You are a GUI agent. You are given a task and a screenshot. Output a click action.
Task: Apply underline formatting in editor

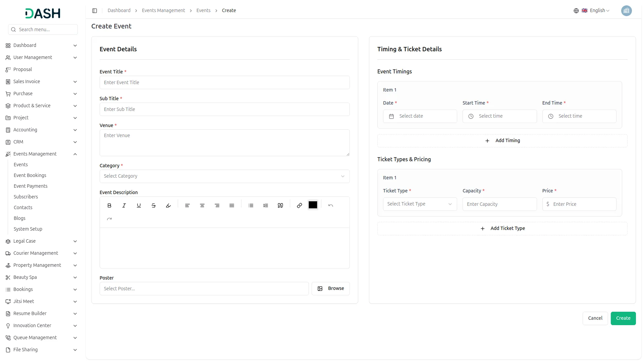pyautogui.click(x=139, y=205)
